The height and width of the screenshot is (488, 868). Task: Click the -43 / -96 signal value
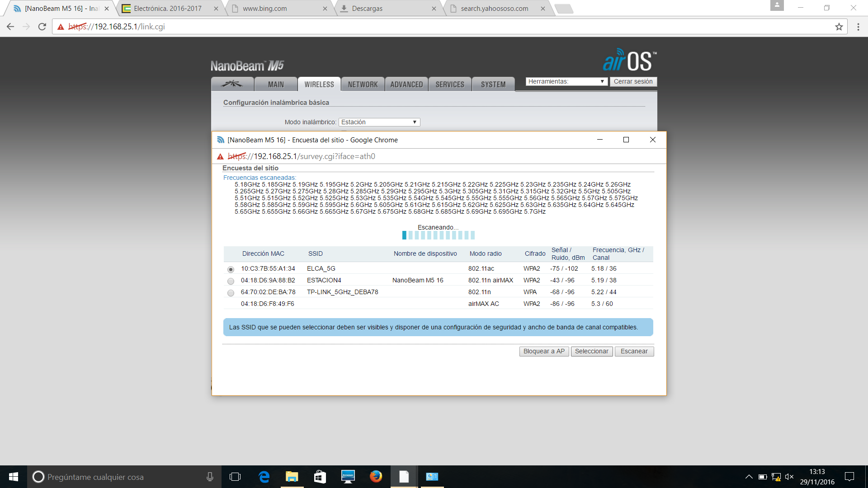[562, 280]
